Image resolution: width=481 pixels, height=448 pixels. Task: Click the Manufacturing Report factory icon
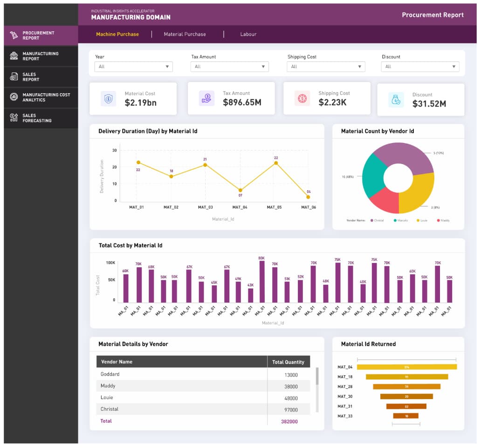pos(14,56)
